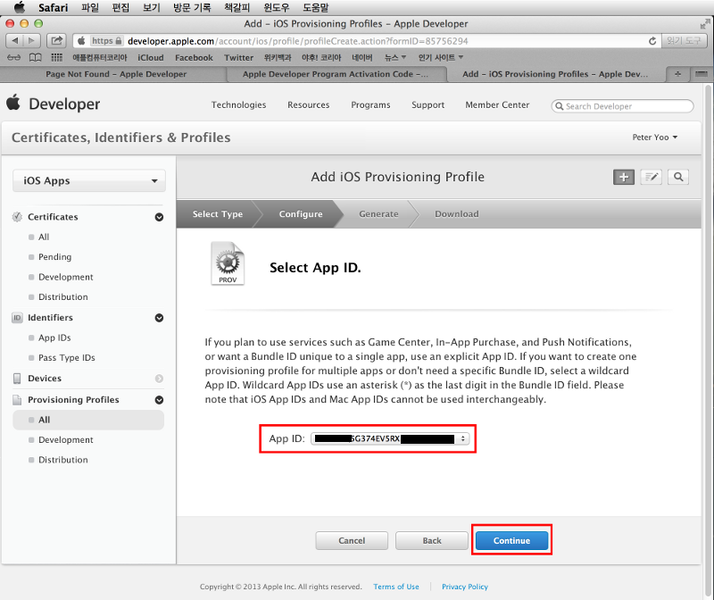Collapse the Certificates sidebar section
The height and width of the screenshot is (600, 714).
pos(159,217)
